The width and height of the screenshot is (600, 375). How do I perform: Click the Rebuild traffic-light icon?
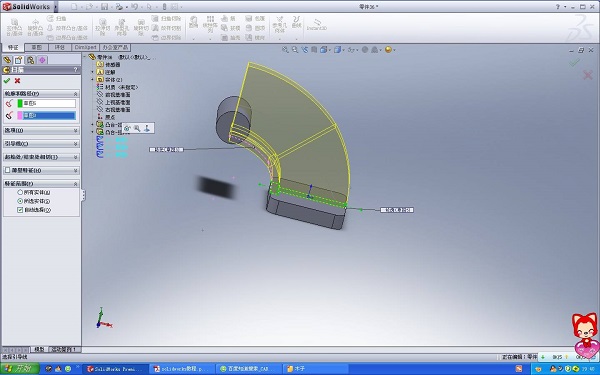point(165,7)
